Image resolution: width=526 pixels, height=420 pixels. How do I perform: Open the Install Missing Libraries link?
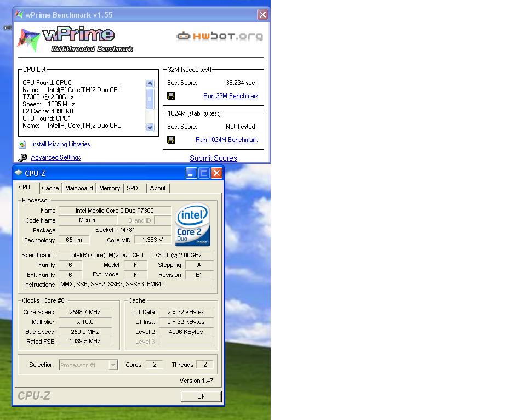coord(60,144)
